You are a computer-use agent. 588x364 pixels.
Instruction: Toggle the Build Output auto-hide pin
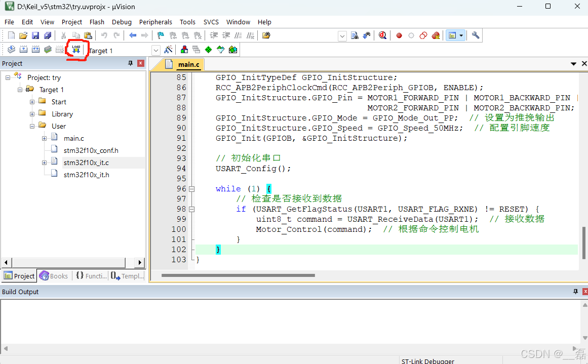(x=576, y=291)
